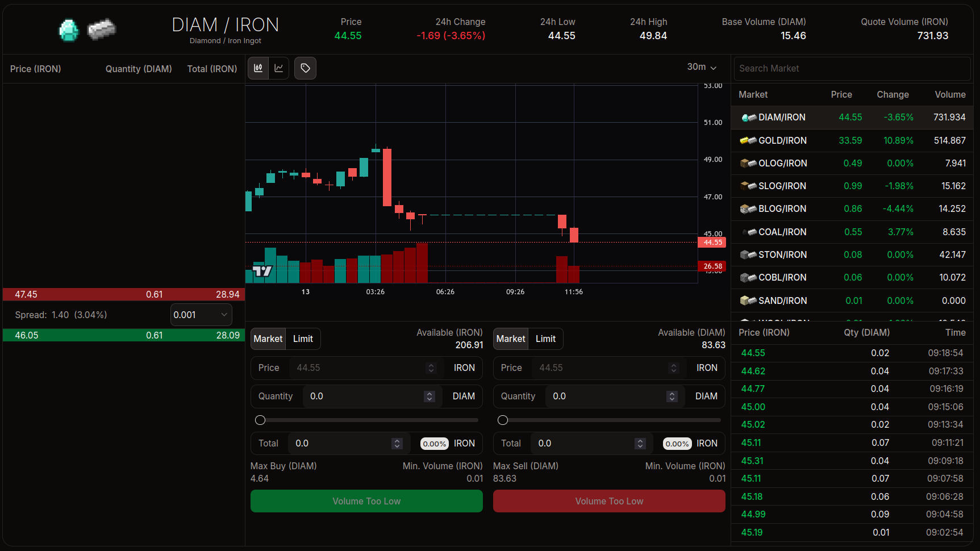Click the iron ingot icon in header
The width and height of the screenshot is (980, 551).
[102, 29]
